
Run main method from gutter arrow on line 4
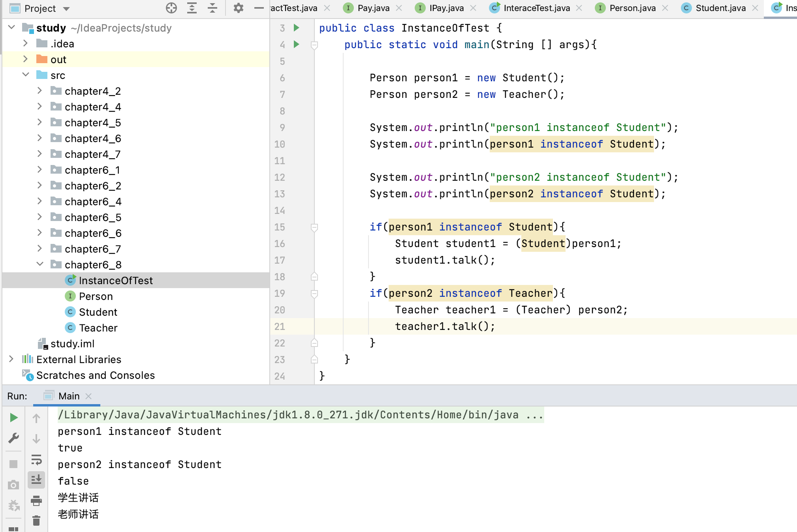coord(296,44)
